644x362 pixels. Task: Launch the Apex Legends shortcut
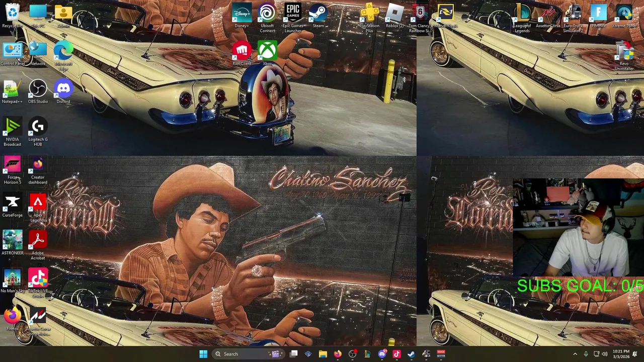pyautogui.click(x=38, y=208)
